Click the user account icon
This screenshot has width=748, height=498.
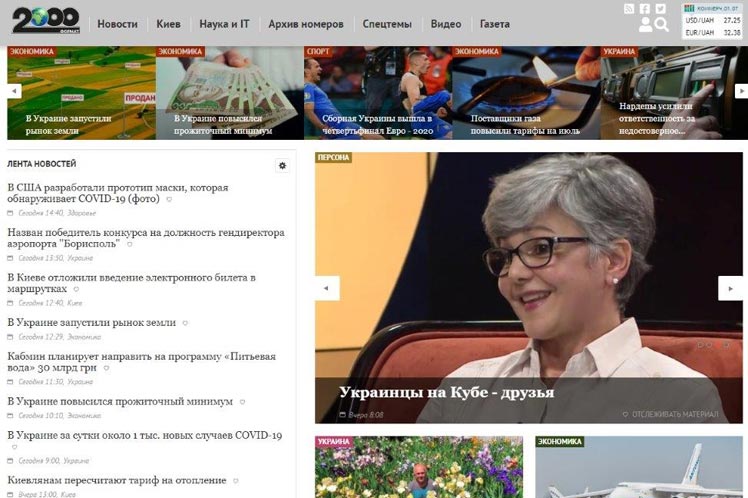pyautogui.click(x=645, y=25)
